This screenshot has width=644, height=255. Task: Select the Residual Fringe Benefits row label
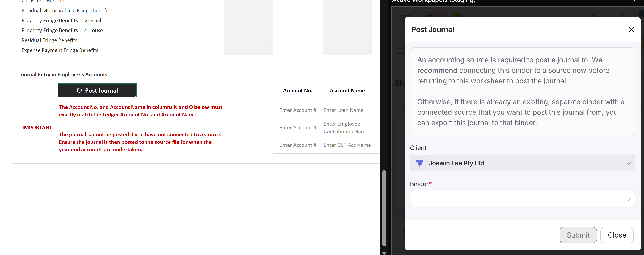click(49, 40)
